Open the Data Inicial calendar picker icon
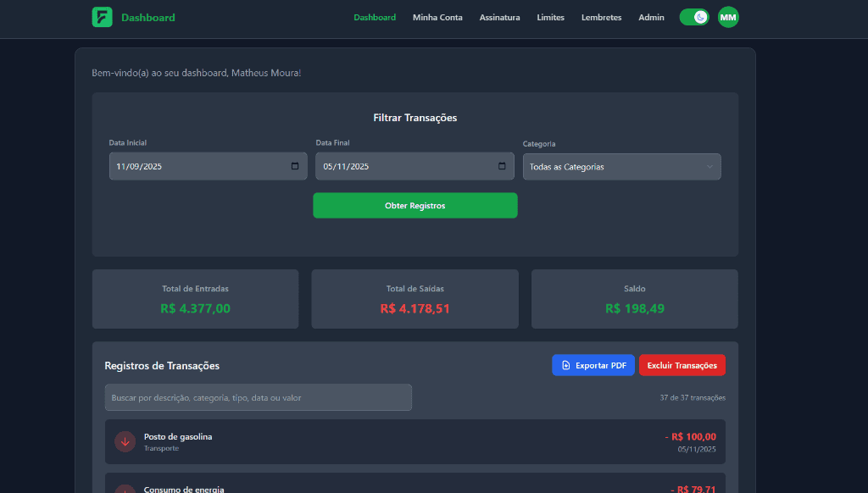The image size is (868, 493). (295, 166)
